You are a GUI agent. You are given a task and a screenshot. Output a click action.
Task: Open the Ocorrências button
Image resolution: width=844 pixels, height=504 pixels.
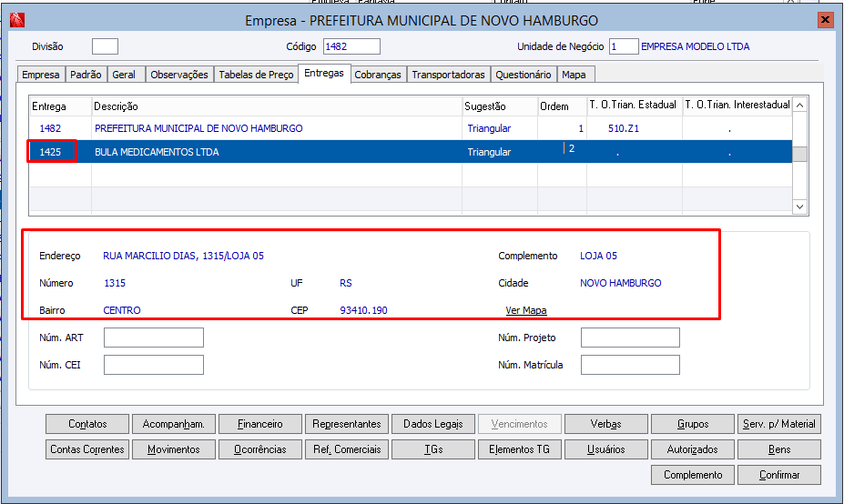[260, 449]
